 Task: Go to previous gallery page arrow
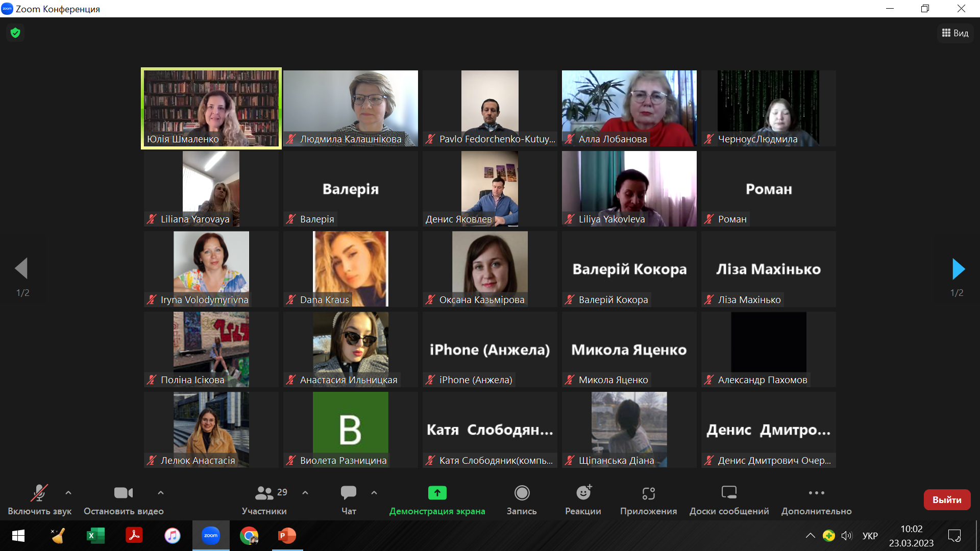tap(21, 268)
